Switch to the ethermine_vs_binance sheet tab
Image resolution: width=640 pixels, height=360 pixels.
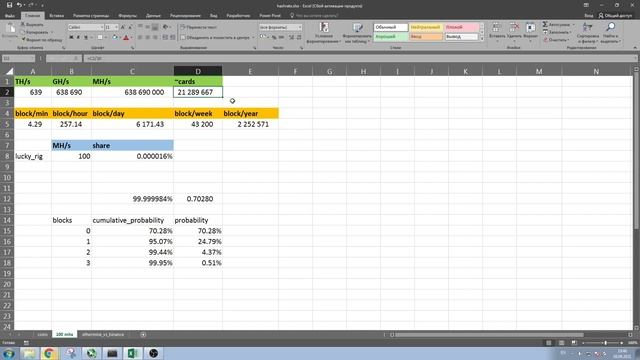(103, 334)
